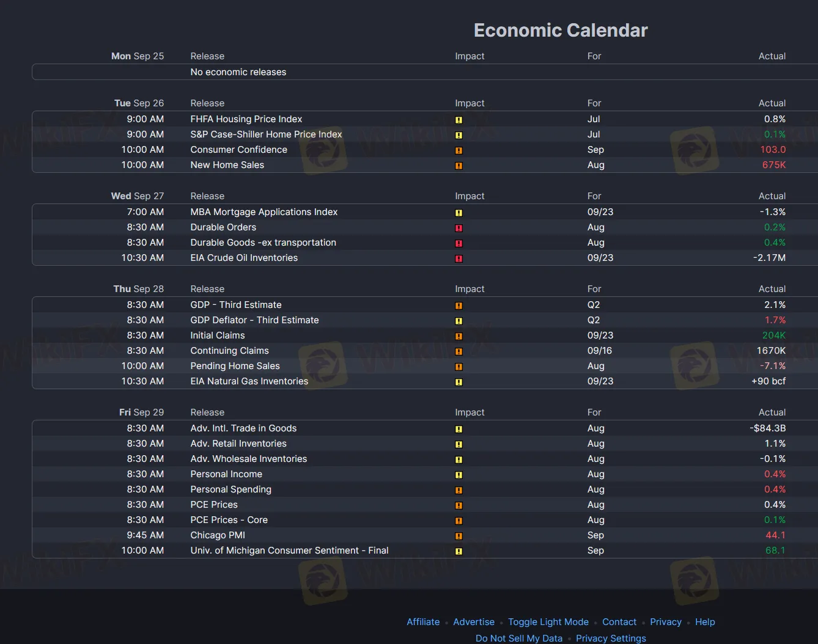Click the impact icon for MBA Mortgage Applications Index

459,213
